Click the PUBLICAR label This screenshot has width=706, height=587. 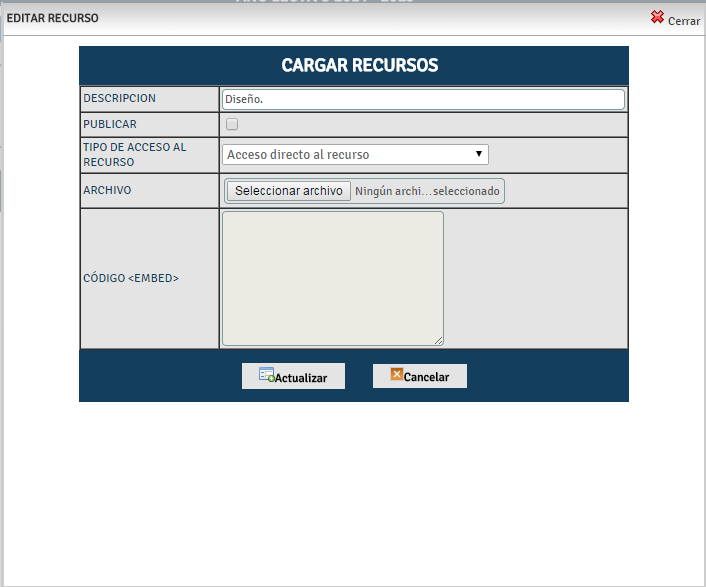pos(110,124)
